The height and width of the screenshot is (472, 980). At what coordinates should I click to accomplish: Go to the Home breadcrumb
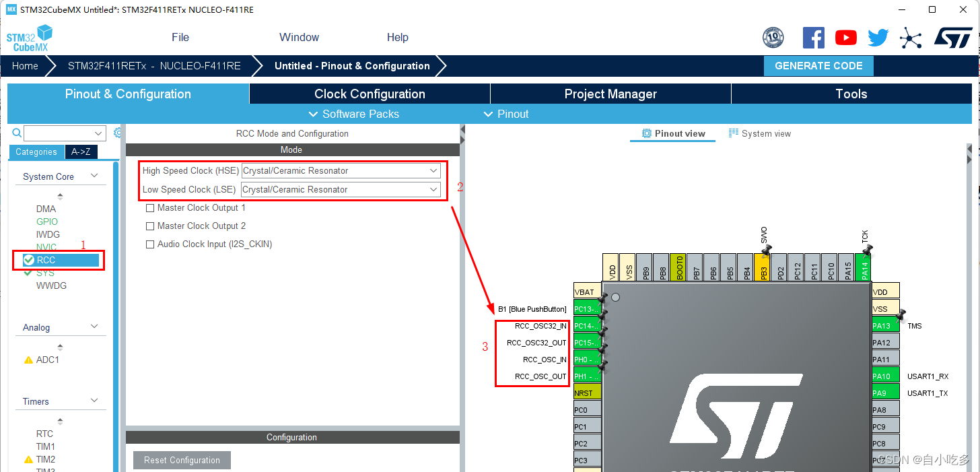pyautogui.click(x=25, y=66)
